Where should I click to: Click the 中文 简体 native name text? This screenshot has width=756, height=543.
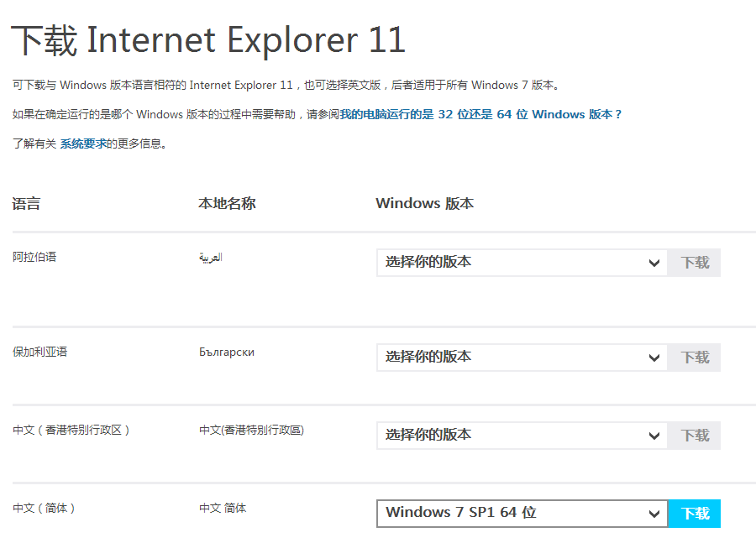(223, 508)
